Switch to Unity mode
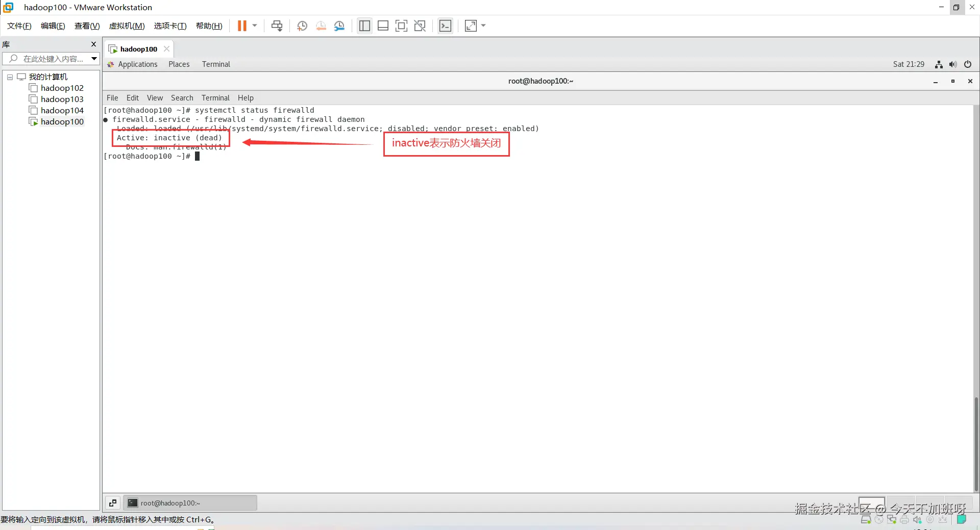This screenshot has width=980, height=530. click(x=420, y=26)
